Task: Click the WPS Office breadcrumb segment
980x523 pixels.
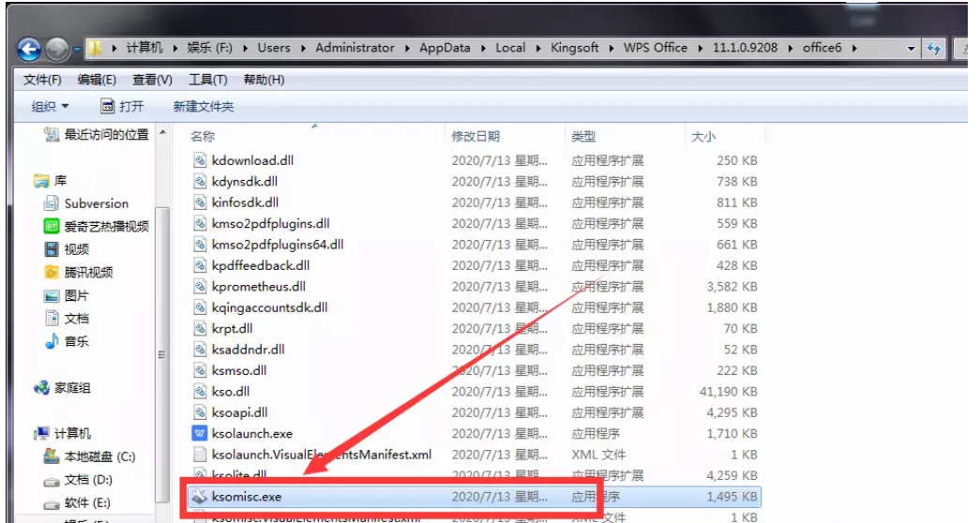Action: pos(655,48)
